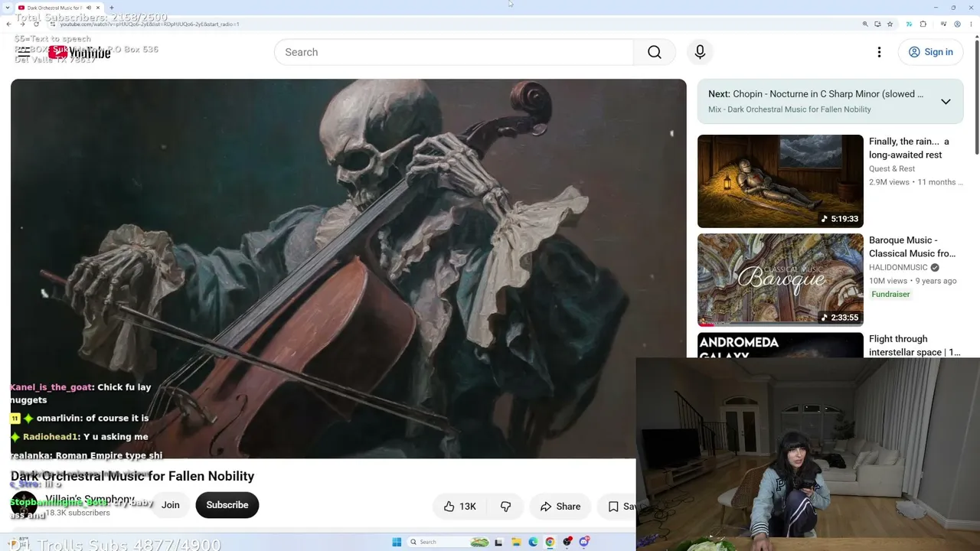This screenshot has height=551, width=980.
Task: Go back using browser back arrow
Action: click(8, 24)
